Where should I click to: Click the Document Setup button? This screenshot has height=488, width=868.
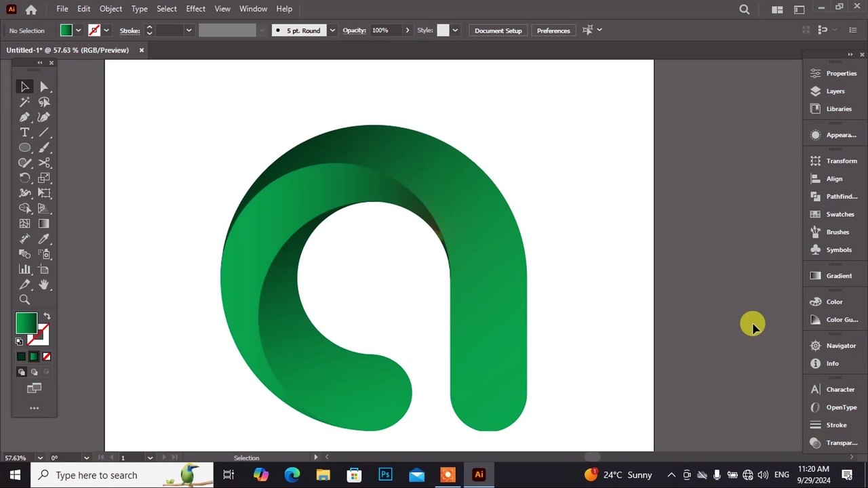click(x=498, y=30)
